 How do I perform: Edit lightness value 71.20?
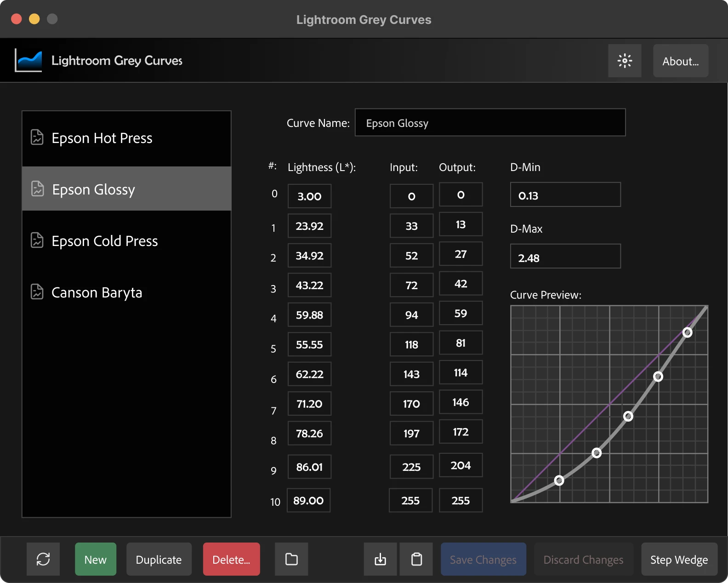point(309,404)
